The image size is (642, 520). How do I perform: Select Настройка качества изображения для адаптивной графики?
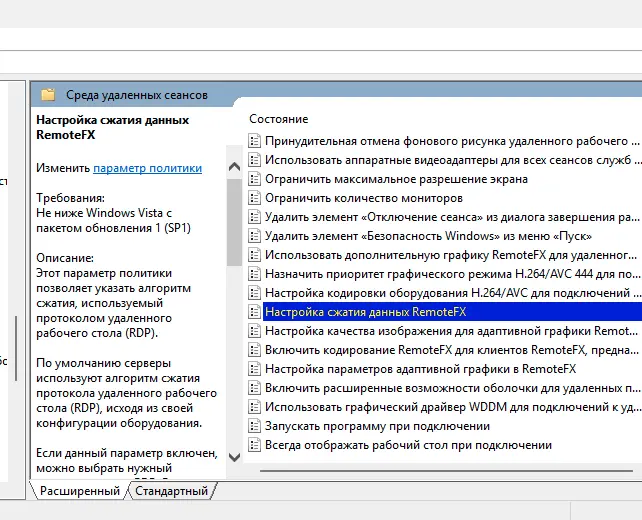[x=451, y=331]
